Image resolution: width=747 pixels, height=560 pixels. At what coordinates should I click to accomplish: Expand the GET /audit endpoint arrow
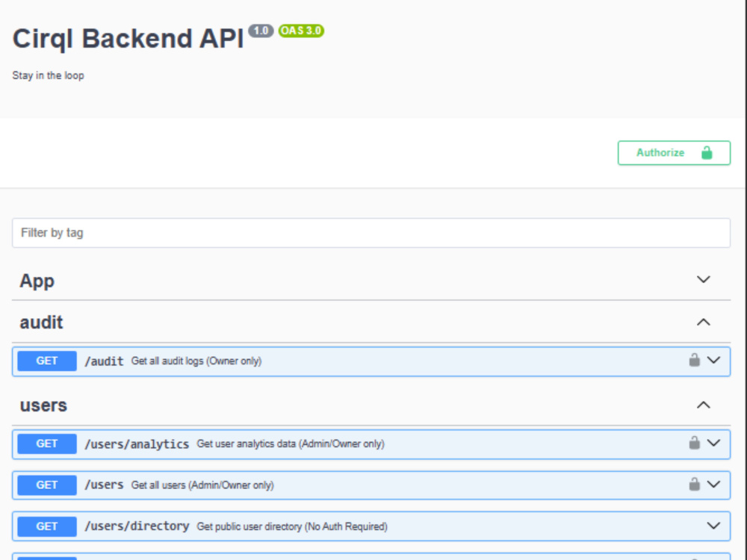[x=713, y=361]
